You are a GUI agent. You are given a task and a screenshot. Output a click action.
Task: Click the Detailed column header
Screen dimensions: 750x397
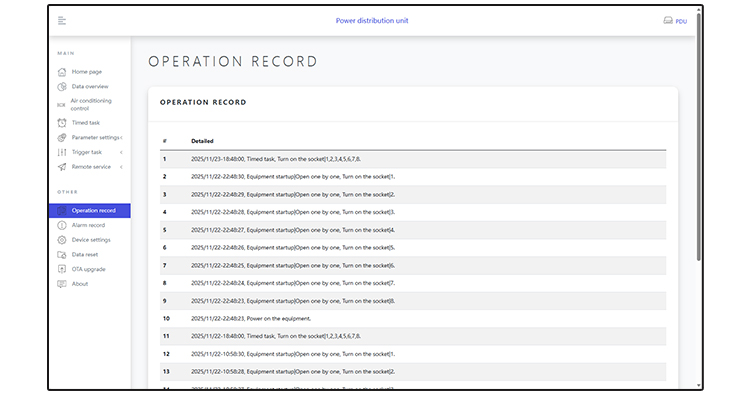(x=202, y=141)
